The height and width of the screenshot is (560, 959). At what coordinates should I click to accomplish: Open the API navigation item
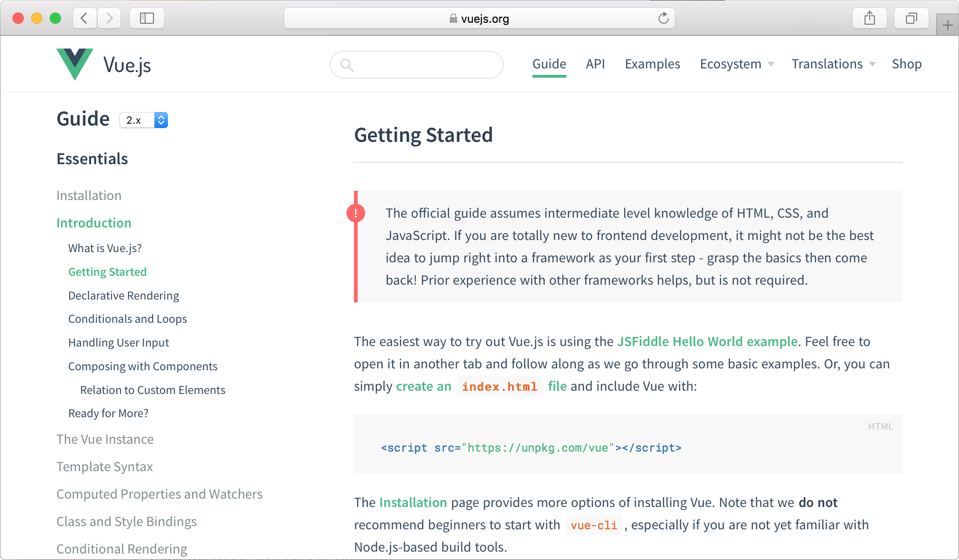click(595, 64)
